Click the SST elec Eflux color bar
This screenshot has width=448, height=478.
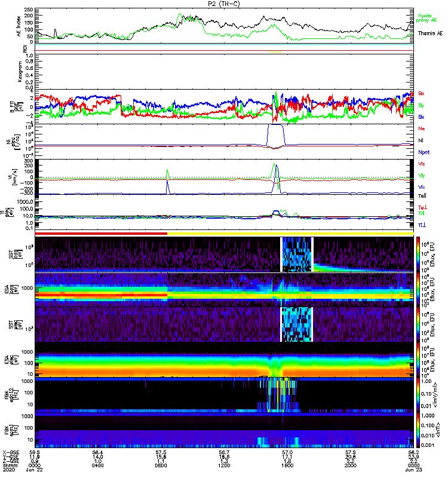[418, 324]
